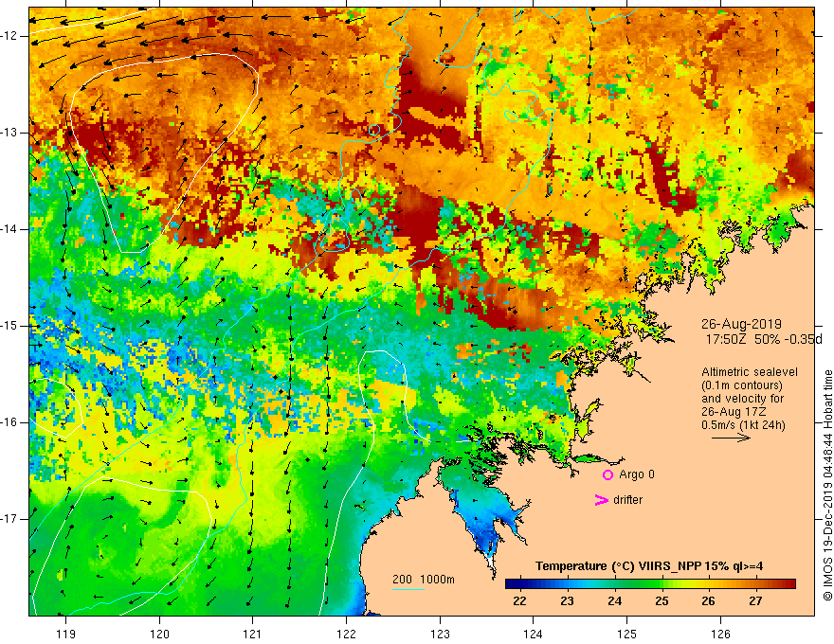
Task: Click the IMOS copyright timestamp text
Action: pos(827,486)
